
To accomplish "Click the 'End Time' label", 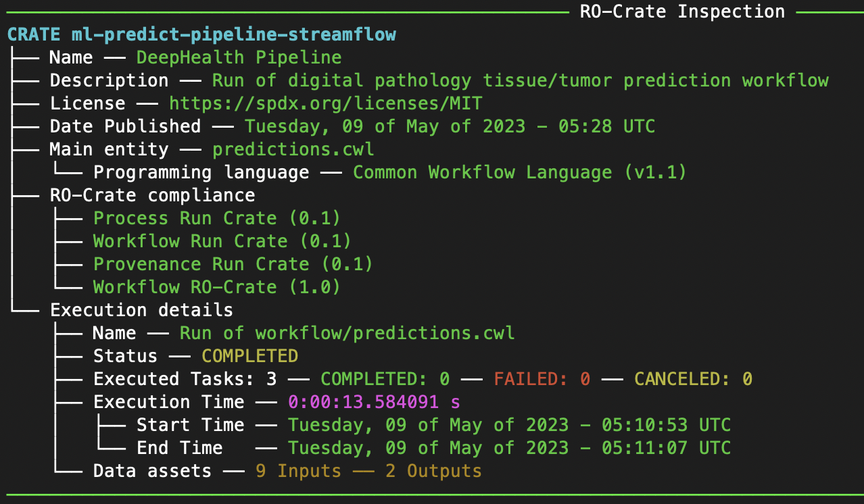I will tap(180, 448).
